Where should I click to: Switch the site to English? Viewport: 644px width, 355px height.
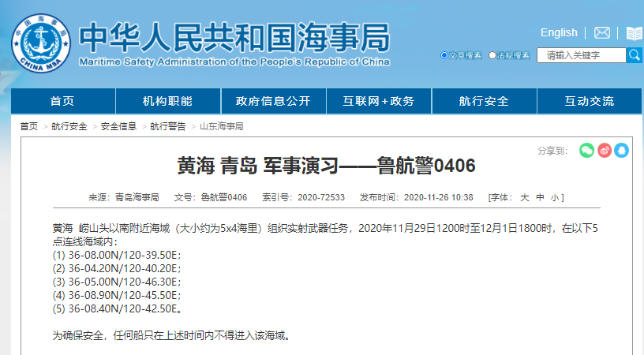[x=559, y=33]
